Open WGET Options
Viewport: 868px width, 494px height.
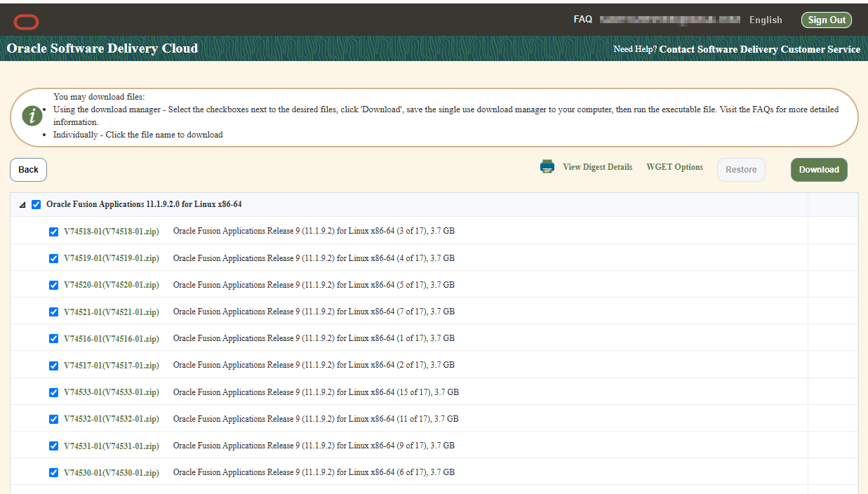(674, 167)
